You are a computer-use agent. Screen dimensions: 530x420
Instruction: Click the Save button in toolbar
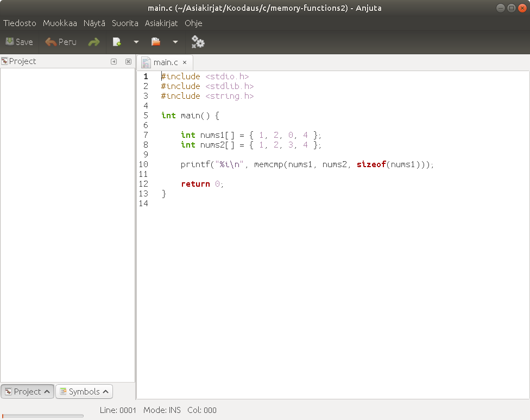[19, 42]
